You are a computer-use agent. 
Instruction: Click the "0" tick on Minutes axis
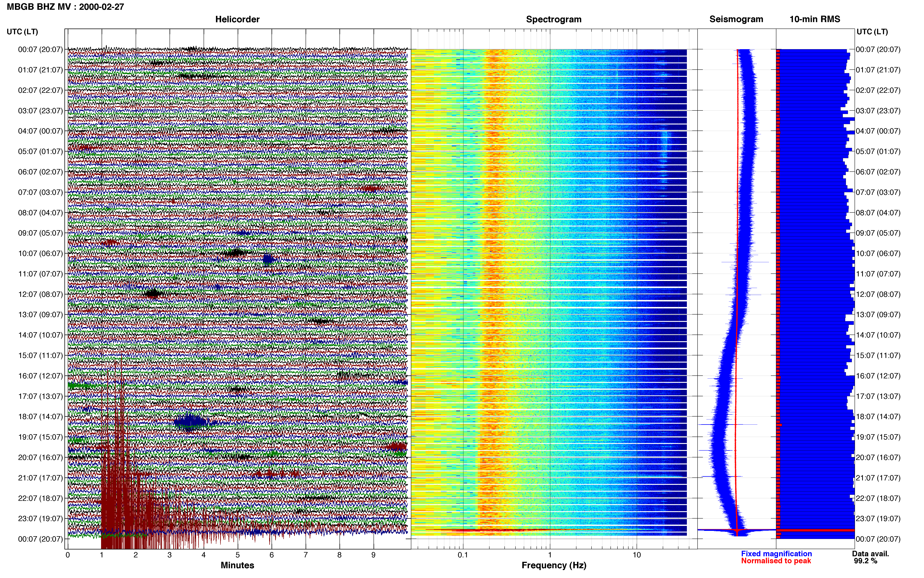pyautogui.click(x=68, y=555)
